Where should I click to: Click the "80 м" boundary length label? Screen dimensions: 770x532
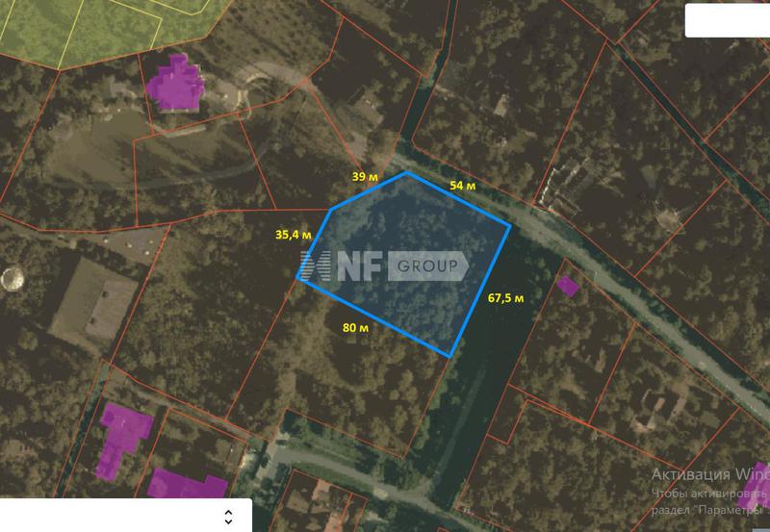(355, 327)
